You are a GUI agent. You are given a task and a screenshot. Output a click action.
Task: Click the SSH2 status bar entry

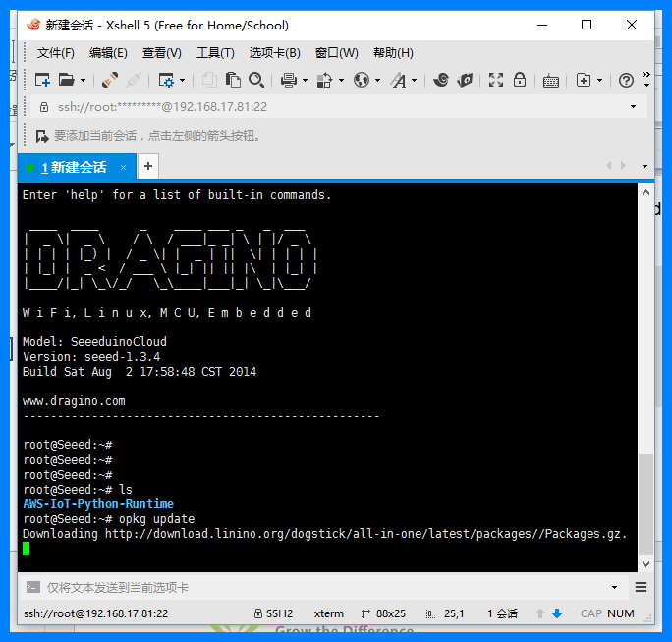(x=273, y=613)
